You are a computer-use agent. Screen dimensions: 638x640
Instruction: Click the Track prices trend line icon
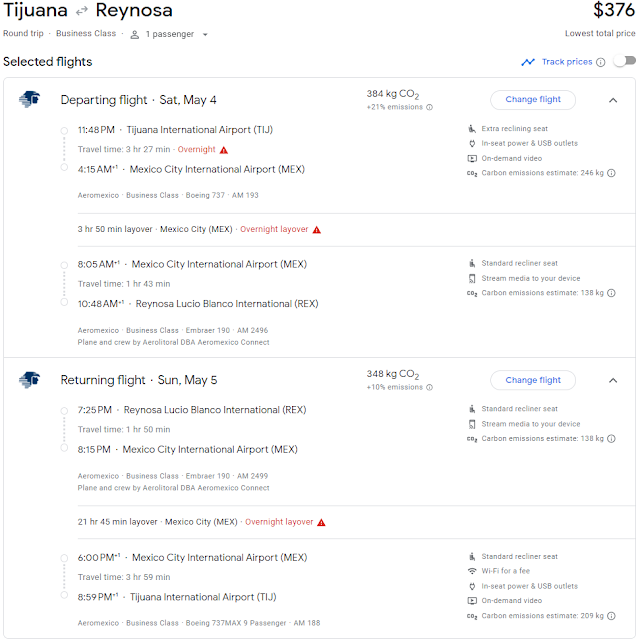528,62
